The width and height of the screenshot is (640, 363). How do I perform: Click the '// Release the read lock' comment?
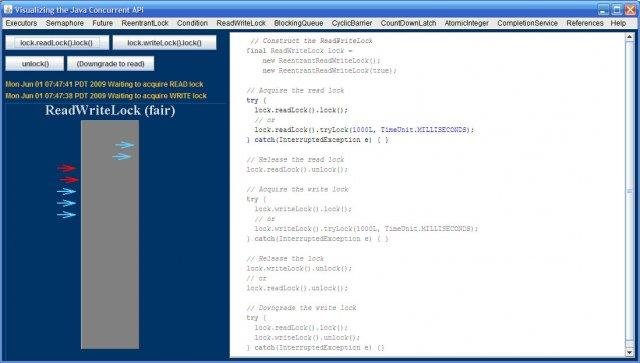point(295,159)
